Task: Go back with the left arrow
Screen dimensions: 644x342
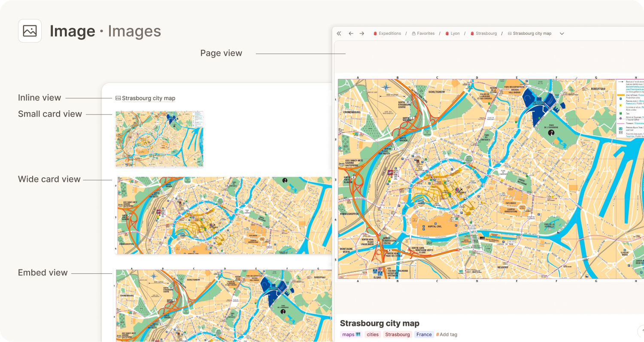Action: click(351, 33)
